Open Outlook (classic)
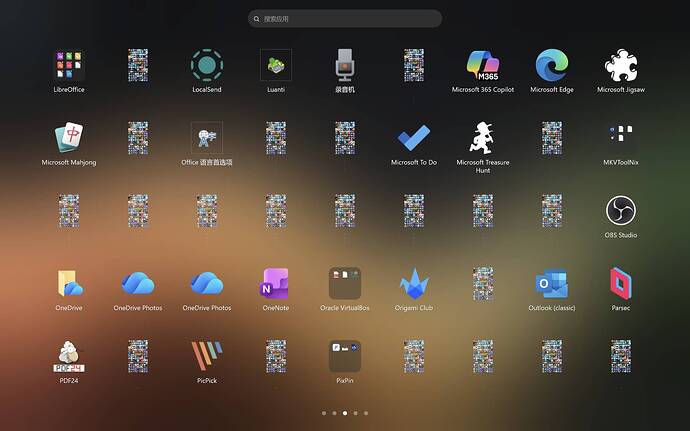 (552, 284)
